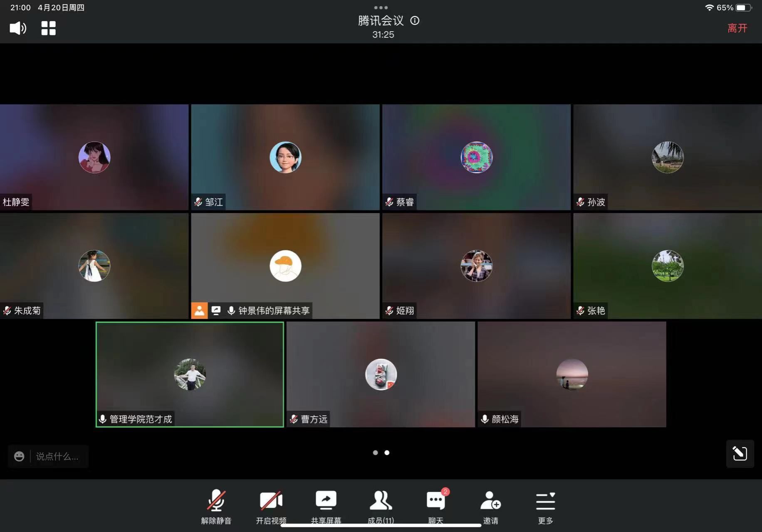The width and height of the screenshot is (762, 532).
Task: Tap 杜静雯's anime avatar
Action: click(94, 157)
